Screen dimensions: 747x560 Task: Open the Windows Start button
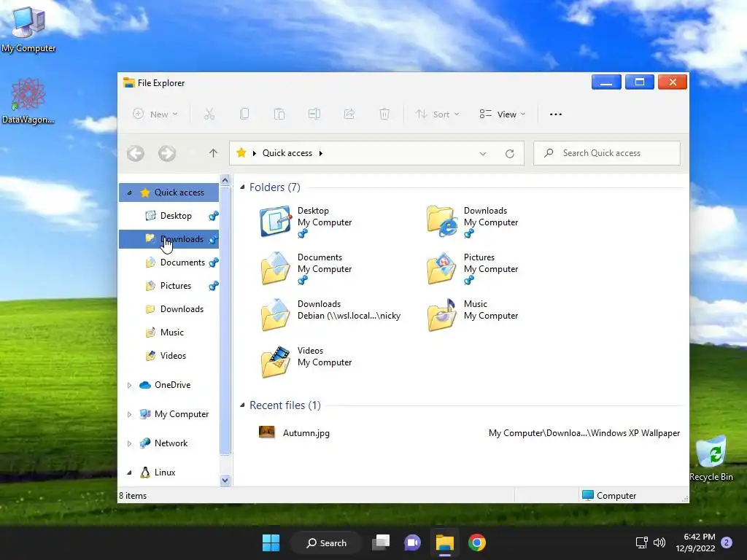[271, 542]
